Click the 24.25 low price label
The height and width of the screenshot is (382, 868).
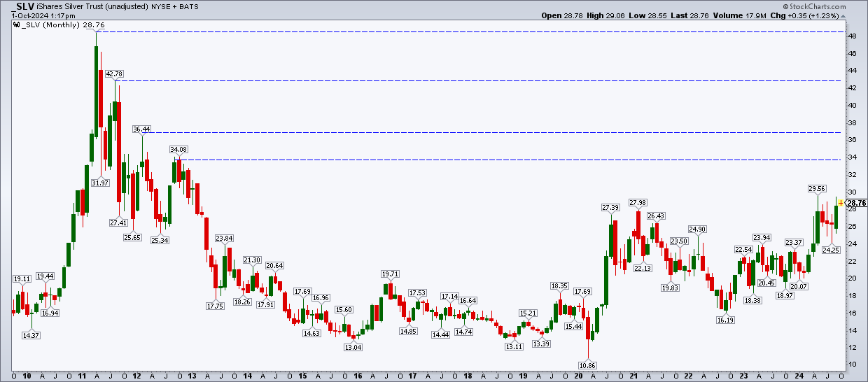point(831,249)
